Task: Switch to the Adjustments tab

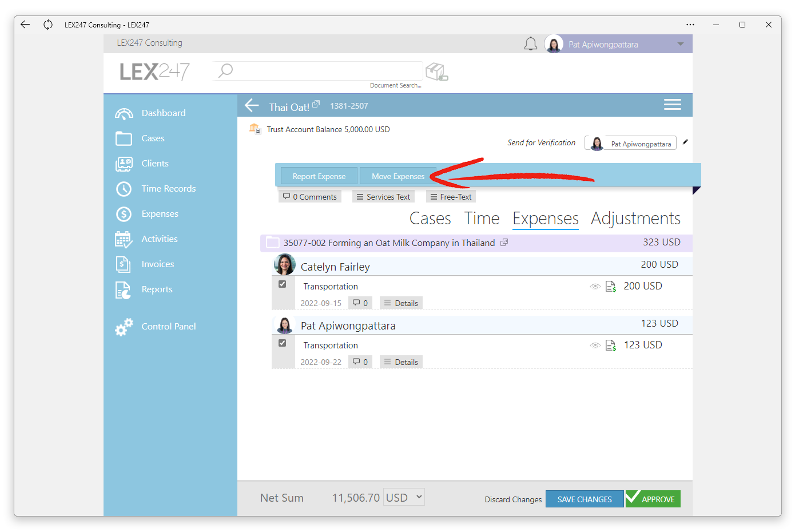Action: pyautogui.click(x=635, y=219)
